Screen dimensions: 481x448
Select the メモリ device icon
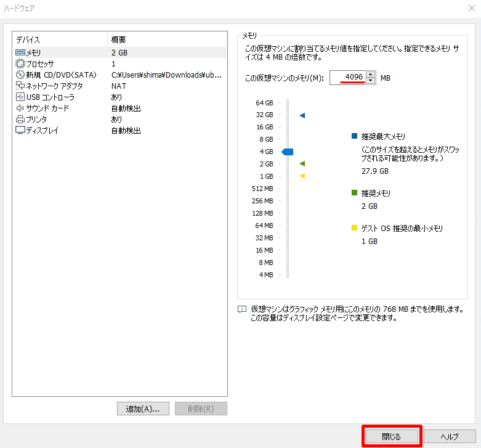20,52
